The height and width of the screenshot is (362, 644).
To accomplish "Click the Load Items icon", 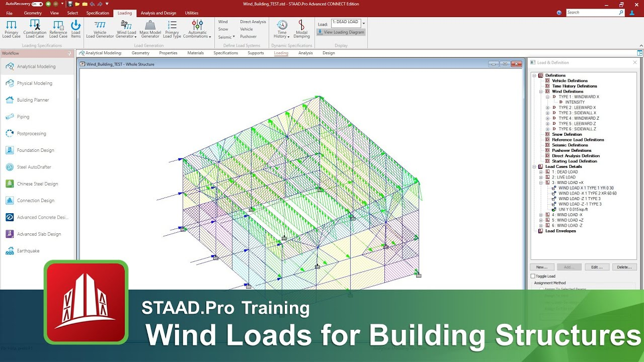I will click(75, 29).
